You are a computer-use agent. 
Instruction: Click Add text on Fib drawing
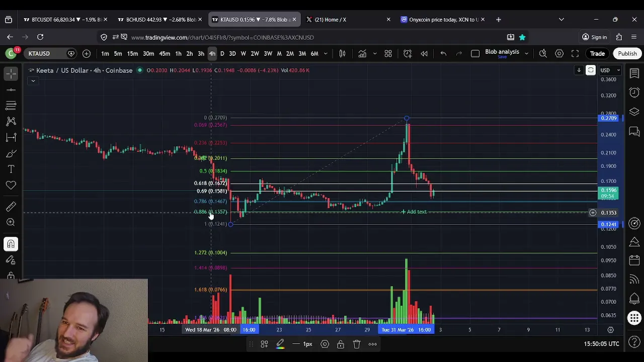point(413,212)
